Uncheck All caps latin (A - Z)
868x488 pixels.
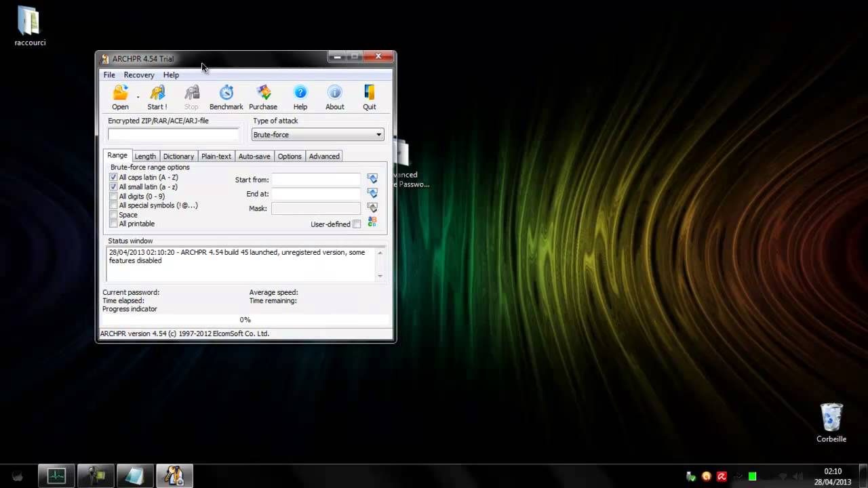click(113, 178)
